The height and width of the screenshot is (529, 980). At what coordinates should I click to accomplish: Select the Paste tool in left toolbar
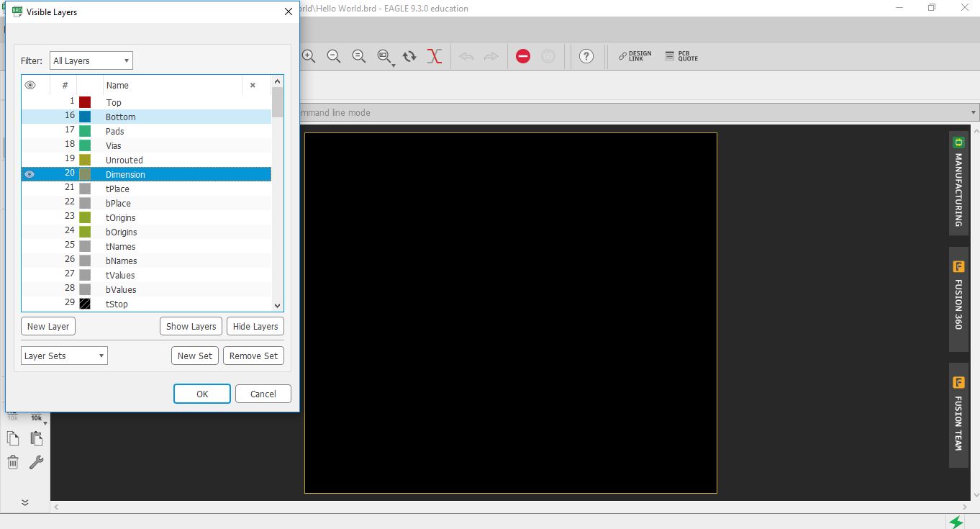click(37, 438)
